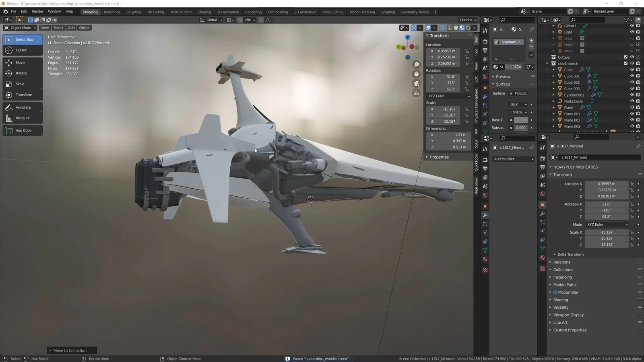Click the Add Cube button
644x362 pixels.
point(23,130)
